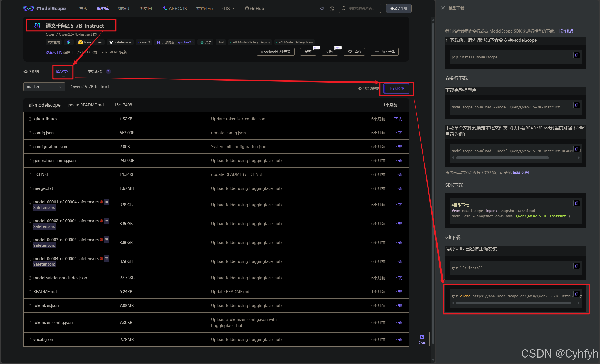Click the file icon beside config.json
Screen dimensions: 600x364
30,133
